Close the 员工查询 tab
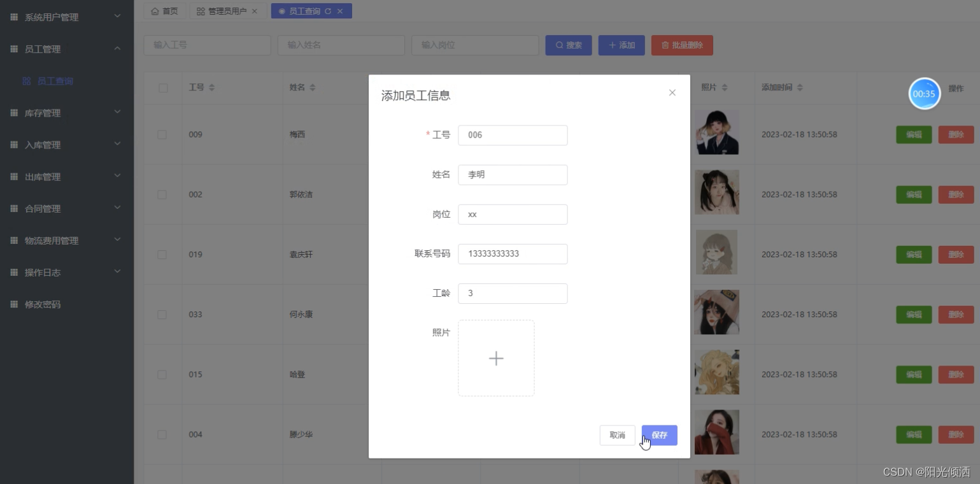This screenshot has width=980, height=484. 340,11
